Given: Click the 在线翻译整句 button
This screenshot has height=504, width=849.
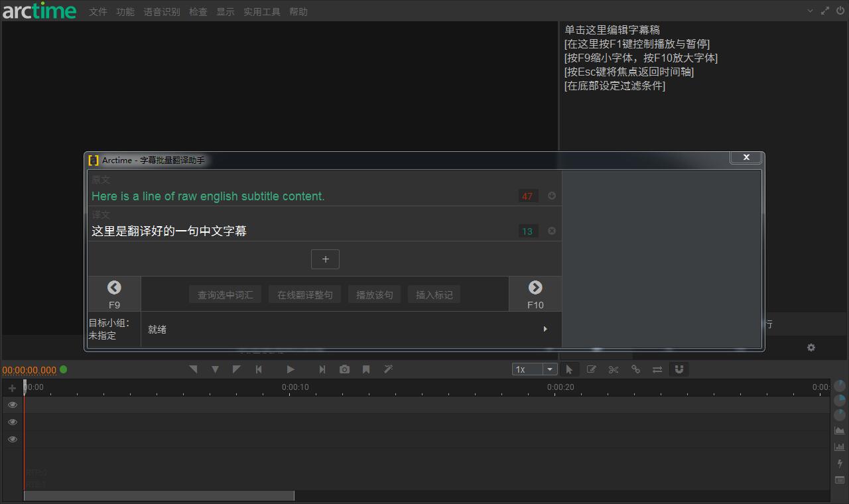Looking at the screenshot, I should point(305,294).
